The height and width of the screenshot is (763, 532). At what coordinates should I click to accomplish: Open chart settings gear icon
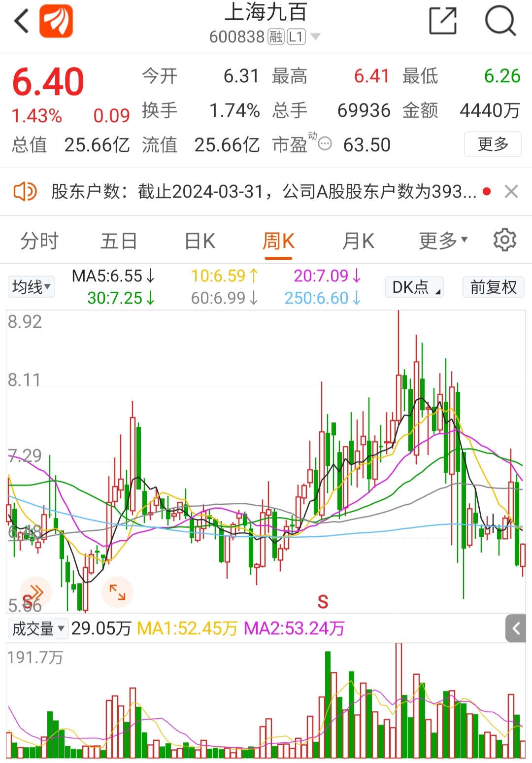505,240
